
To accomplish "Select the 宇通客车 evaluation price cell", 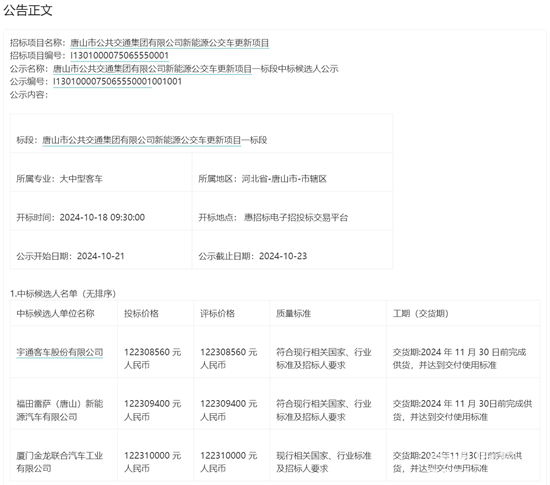I will coord(232,352).
